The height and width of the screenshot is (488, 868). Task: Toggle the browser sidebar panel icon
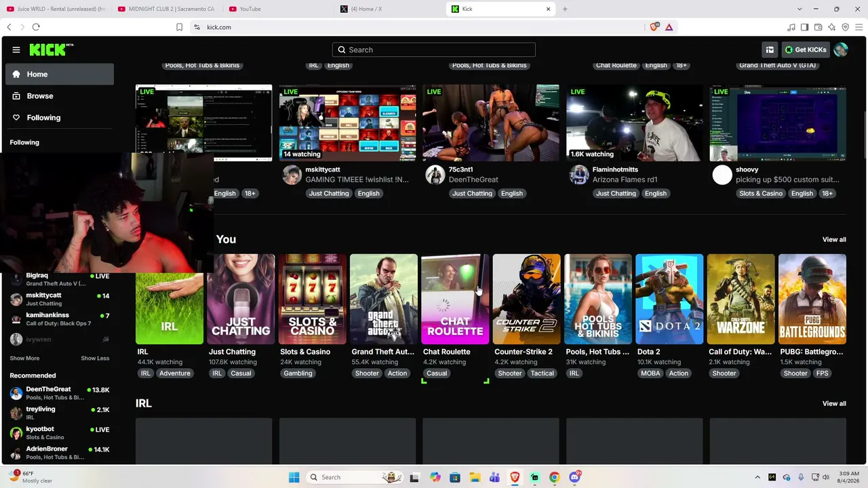[x=804, y=27]
